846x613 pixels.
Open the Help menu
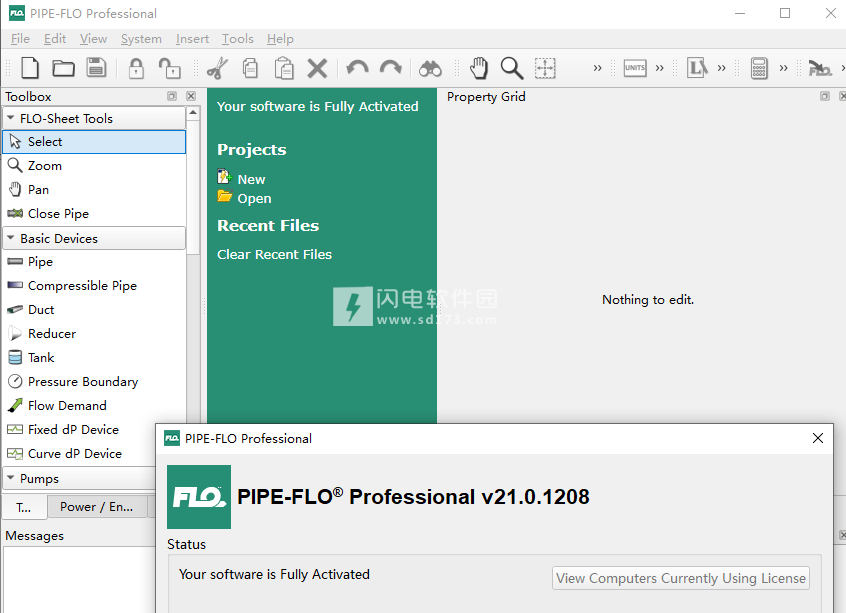pyautogui.click(x=280, y=39)
